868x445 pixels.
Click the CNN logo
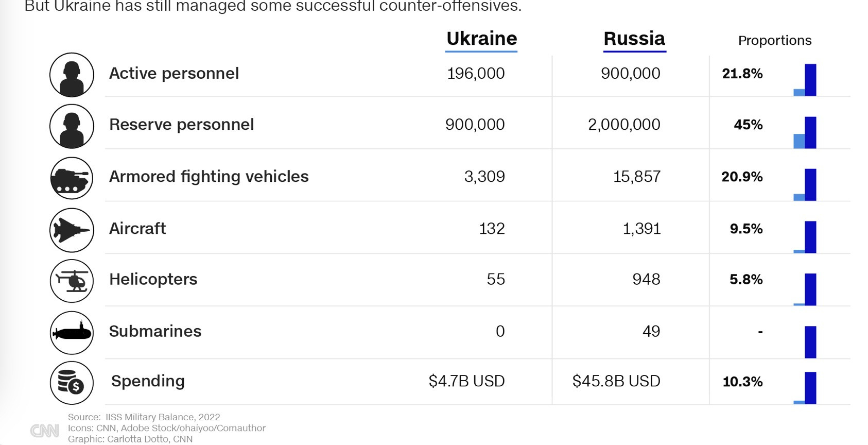[44, 431]
